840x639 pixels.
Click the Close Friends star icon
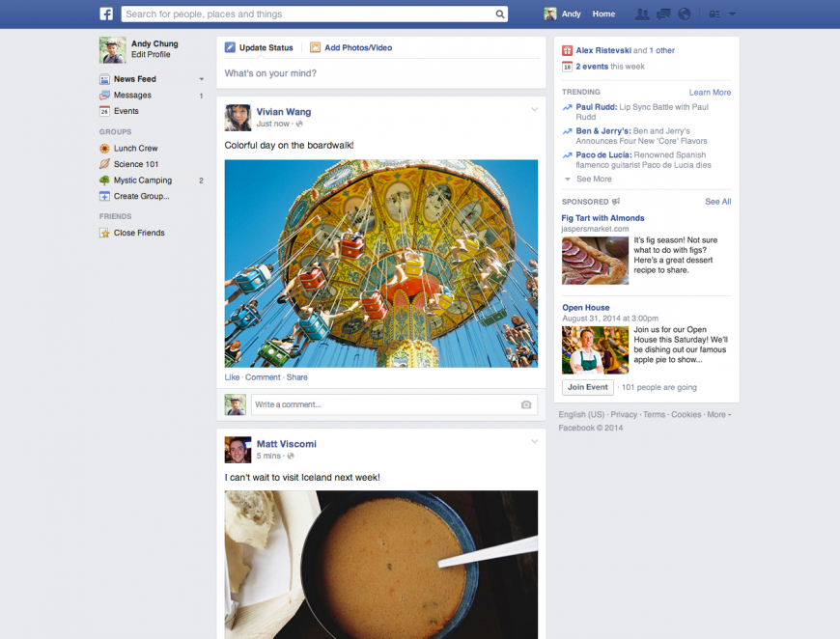tap(104, 233)
